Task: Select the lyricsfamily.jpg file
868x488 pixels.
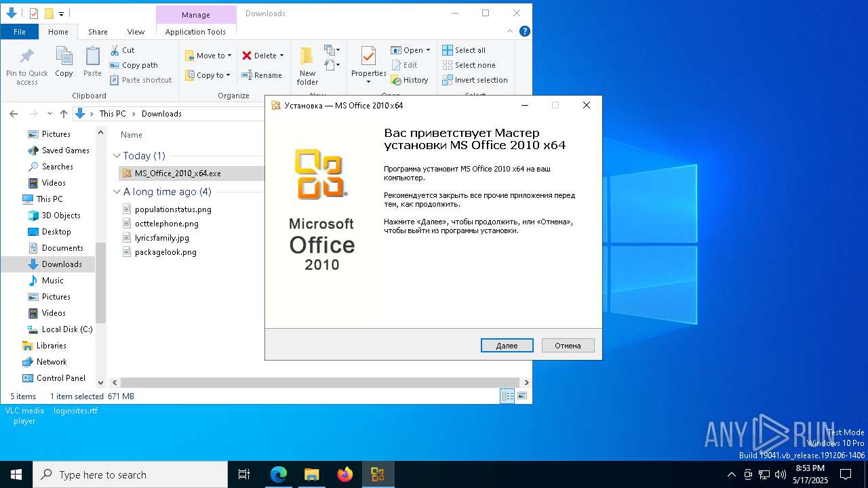Action: tap(162, 238)
